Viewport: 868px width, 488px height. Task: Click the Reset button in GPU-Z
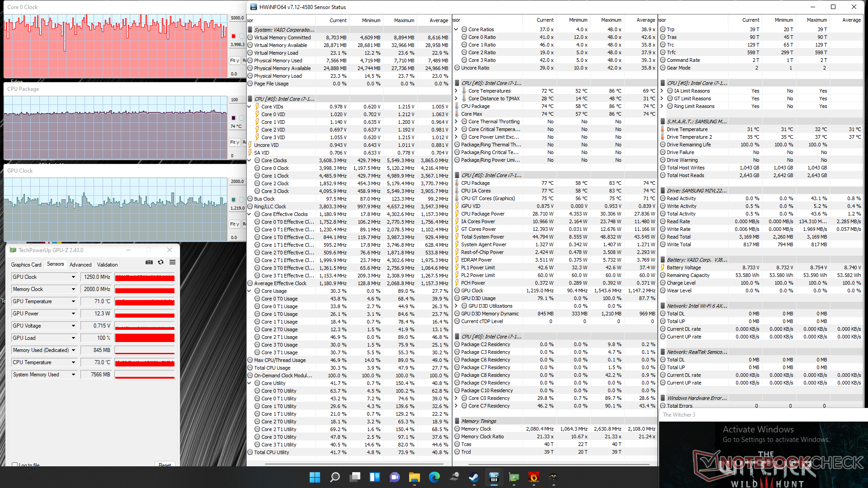pos(165,465)
